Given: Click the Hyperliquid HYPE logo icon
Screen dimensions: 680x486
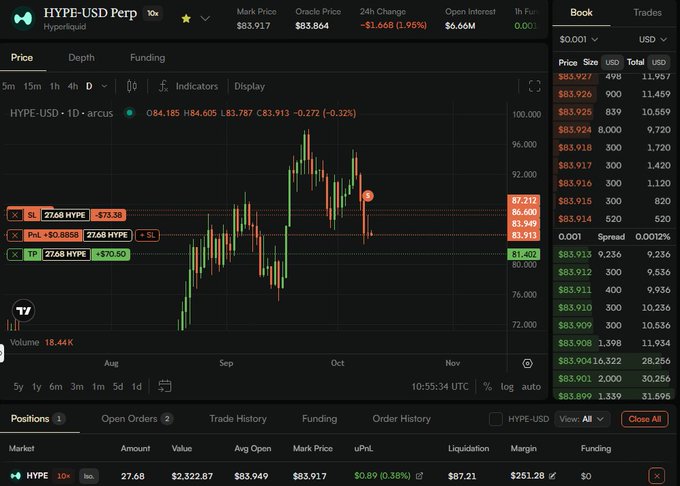Looking at the screenshot, I should 23,19.
